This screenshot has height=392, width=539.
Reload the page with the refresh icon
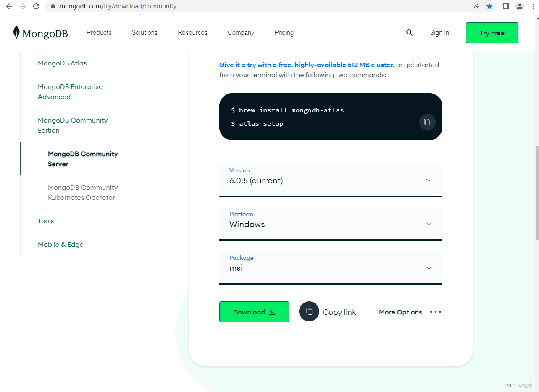36,6
